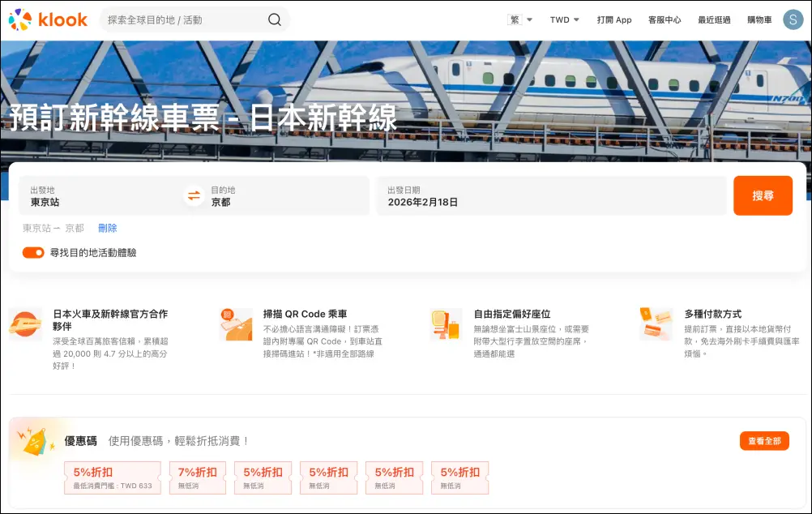Click the multiple payment methods icon

(656, 324)
